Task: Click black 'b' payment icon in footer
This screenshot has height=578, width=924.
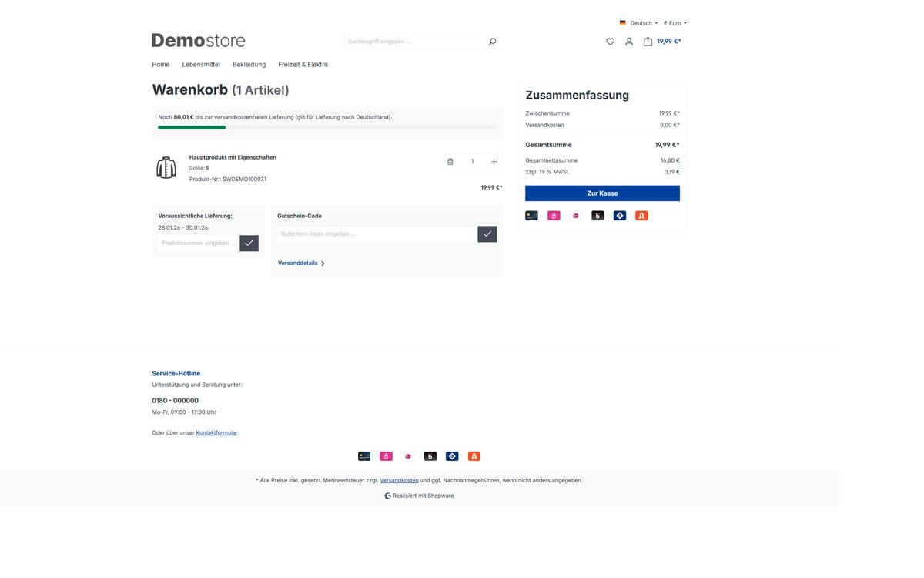Action: tap(430, 456)
